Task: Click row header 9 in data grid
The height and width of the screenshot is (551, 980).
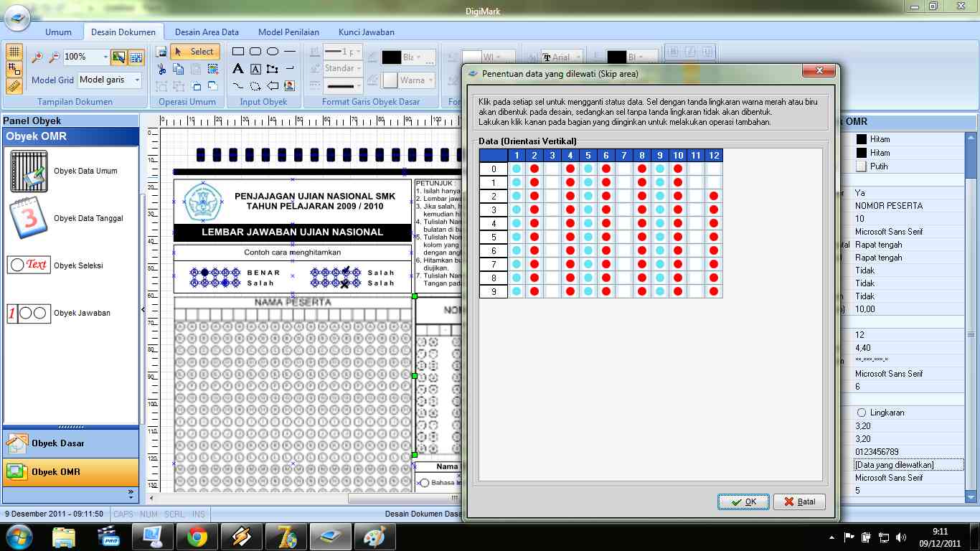Action: point(494,291)
